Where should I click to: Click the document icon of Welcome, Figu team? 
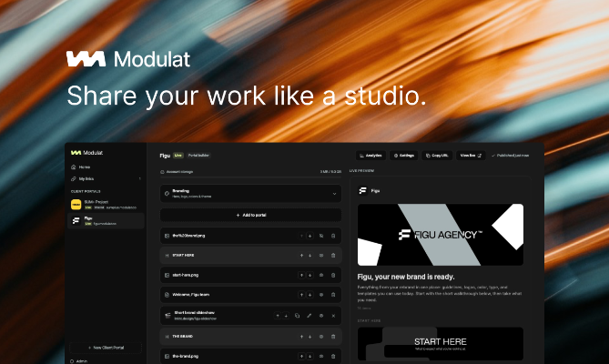click(x=167, y=295)
